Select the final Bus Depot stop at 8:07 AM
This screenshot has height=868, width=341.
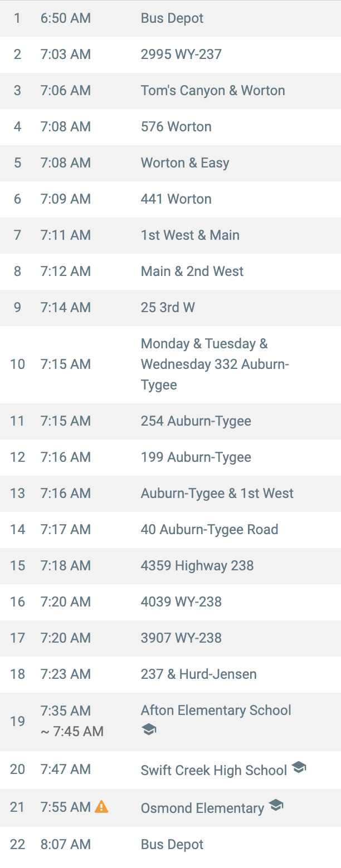pos(172,845)
